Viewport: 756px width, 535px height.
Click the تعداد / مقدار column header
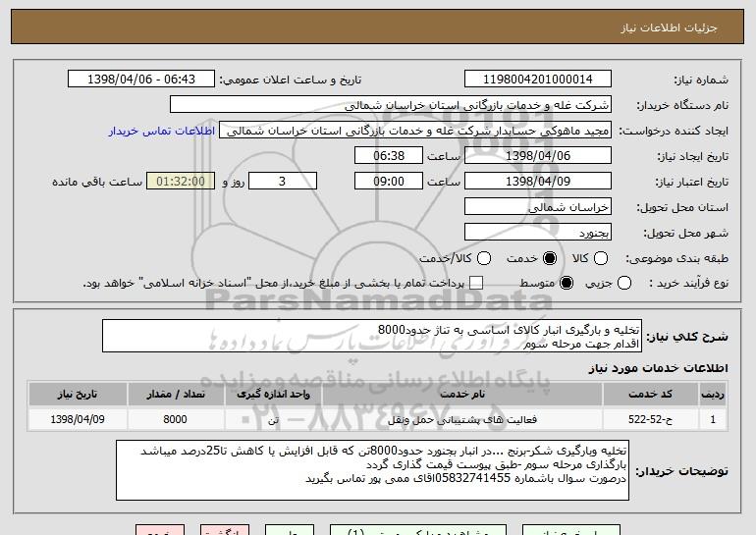pos(176,395)
